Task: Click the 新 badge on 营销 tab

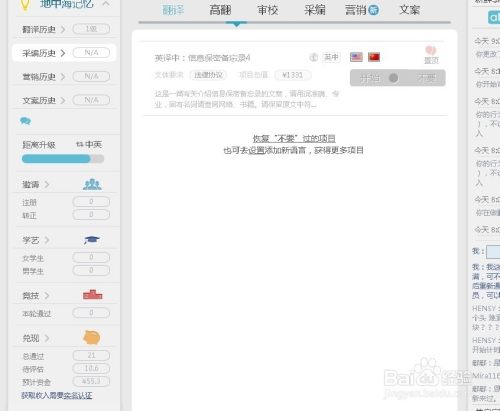Action: click(374, 10)
